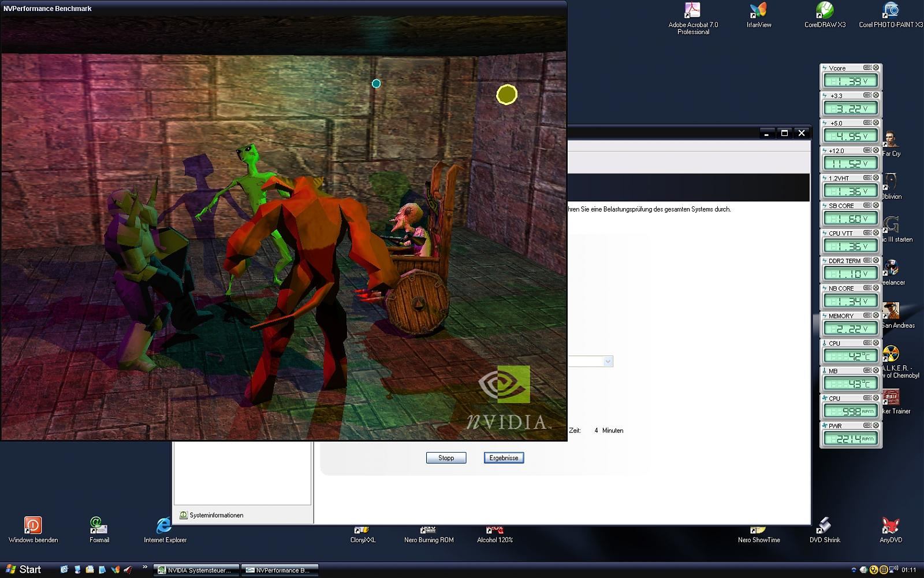Close the NB CORE sensor gadget
Viewport: 924px width, 578px height.
tap(875, 288)
